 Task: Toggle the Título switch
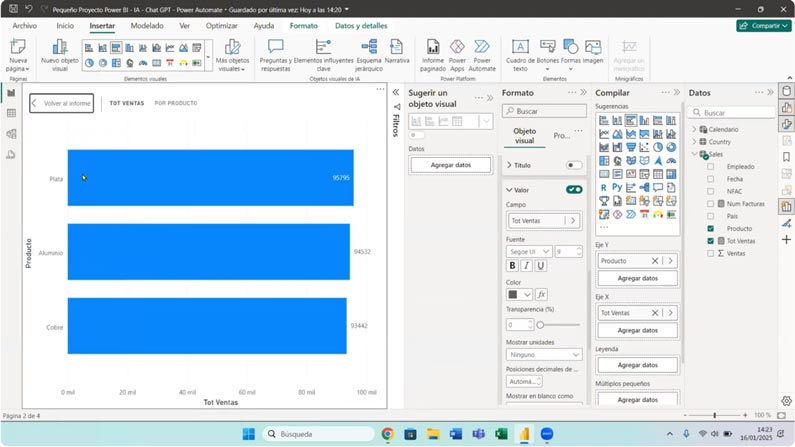coord(573,165)
